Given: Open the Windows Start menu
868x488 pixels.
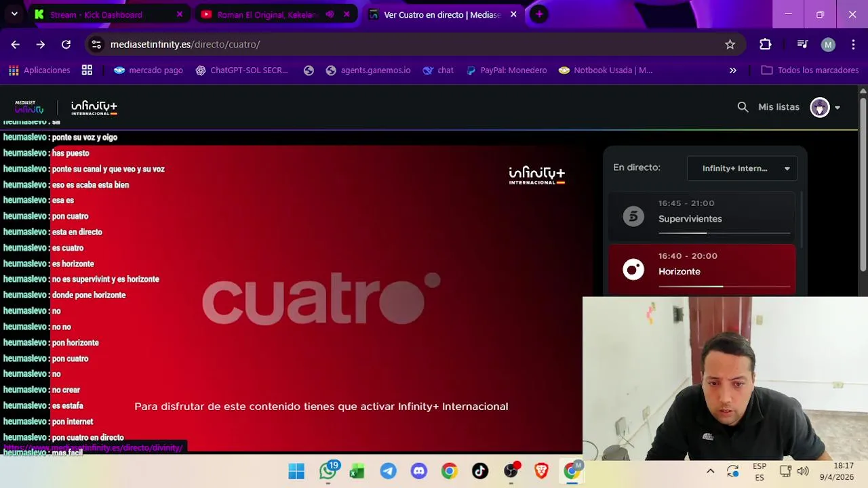Looking at the screenshot, I should point(296,471).
